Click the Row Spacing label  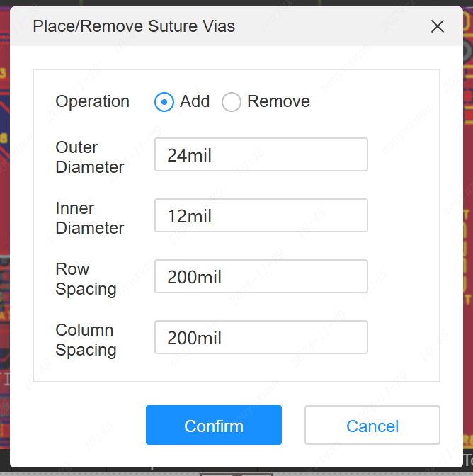click(86, 279)
